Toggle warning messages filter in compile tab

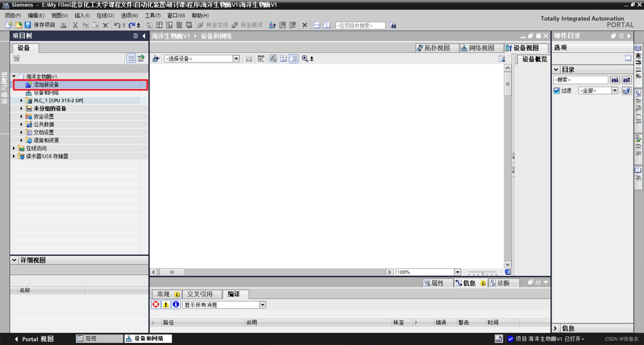[x=166, y=304]
